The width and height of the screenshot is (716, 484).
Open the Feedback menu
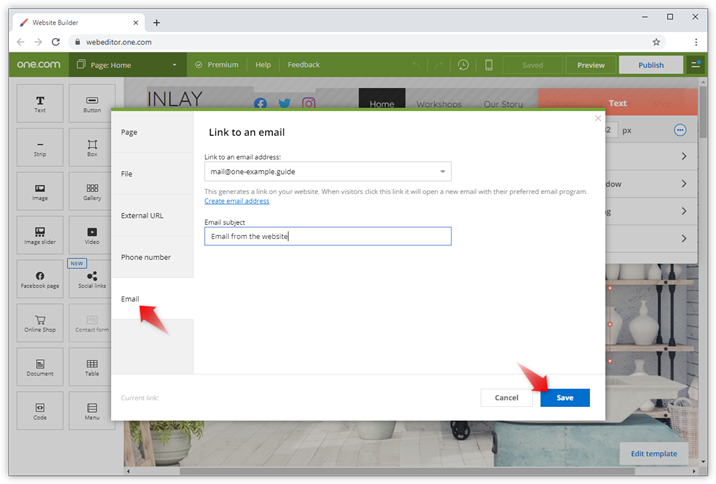[304, 65]
